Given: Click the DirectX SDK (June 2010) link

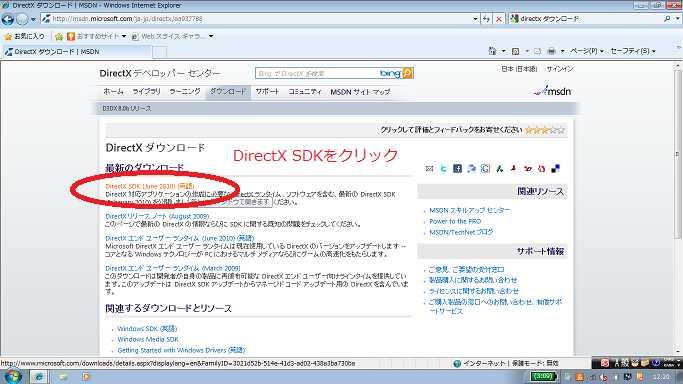Looking at the screenshot, I should point(149,186).
